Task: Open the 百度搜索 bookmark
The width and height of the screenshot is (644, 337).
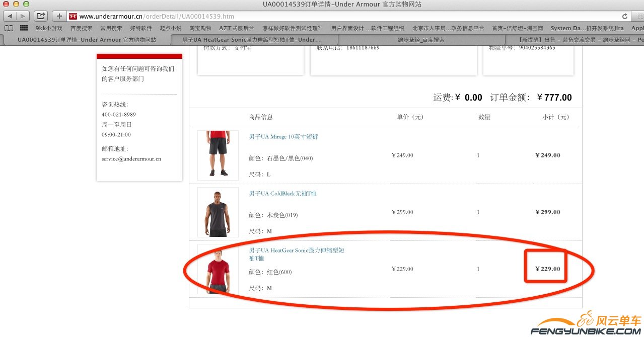Action: pos(82,28)
